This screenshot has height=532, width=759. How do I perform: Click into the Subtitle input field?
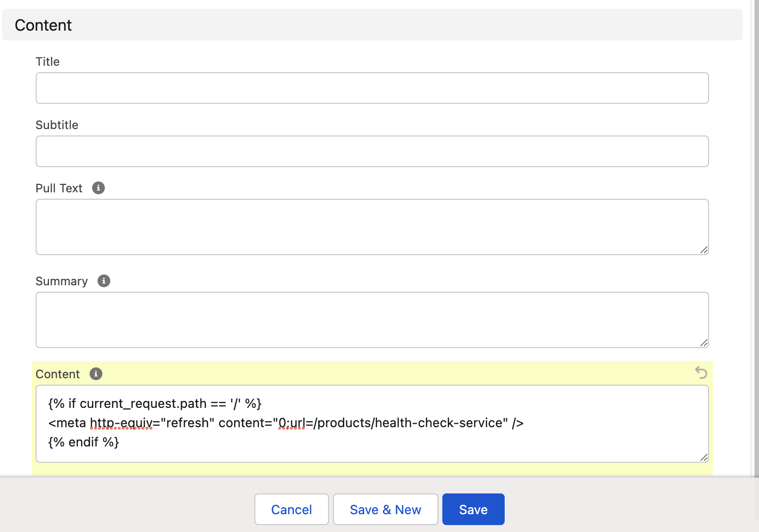pos(372,151)
